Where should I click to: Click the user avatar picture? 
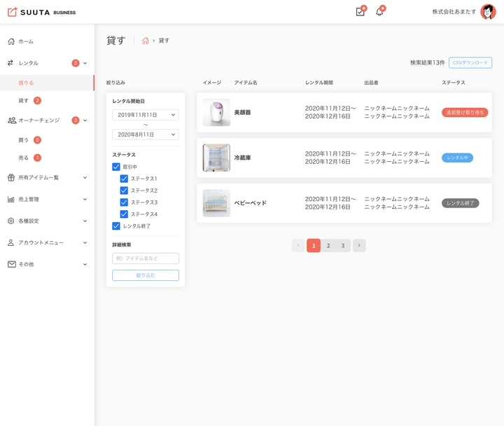click(x=488, y=12)
